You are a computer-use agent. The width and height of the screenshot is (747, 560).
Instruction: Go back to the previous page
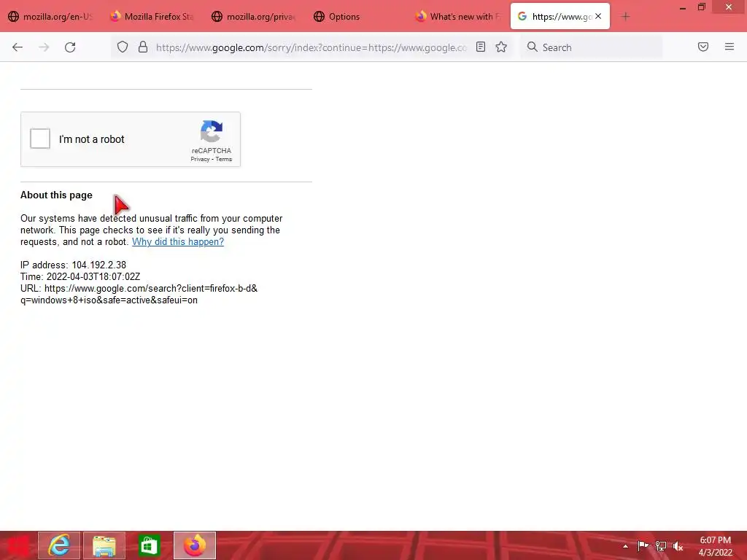coord(18,47)
